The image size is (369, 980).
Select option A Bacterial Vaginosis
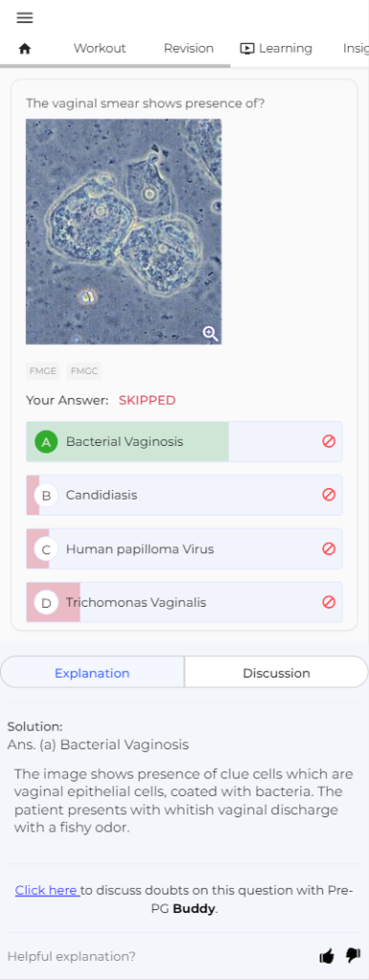tap(184, 442)
